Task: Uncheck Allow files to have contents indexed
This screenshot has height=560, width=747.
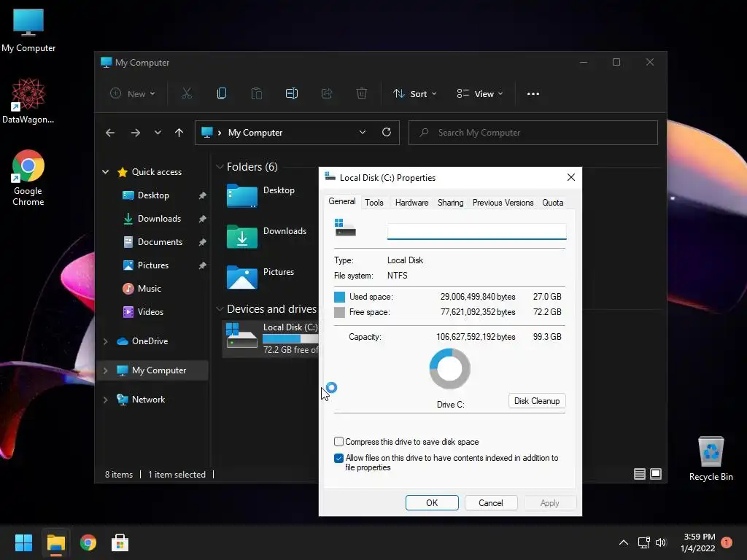Action: 338,458
